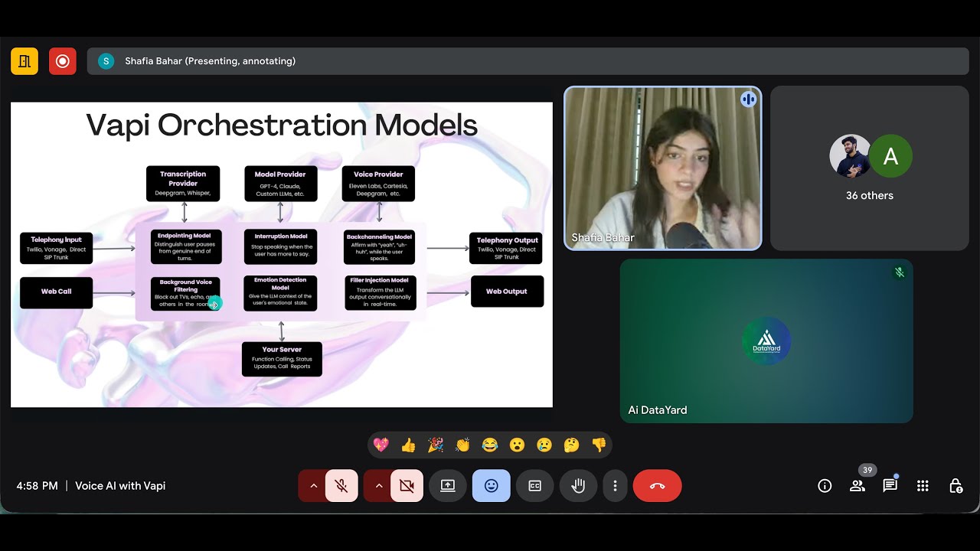Click the speaking indicator on Shafia's tile
The width and height of the screenshot is (980, 551).
coord(748,99)
